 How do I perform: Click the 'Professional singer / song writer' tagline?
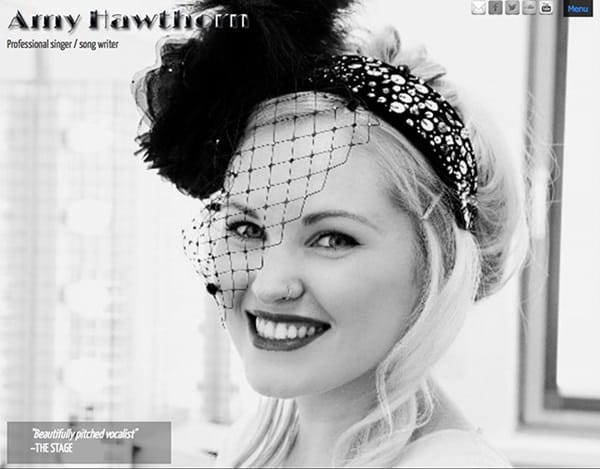[x=63, y=44]
